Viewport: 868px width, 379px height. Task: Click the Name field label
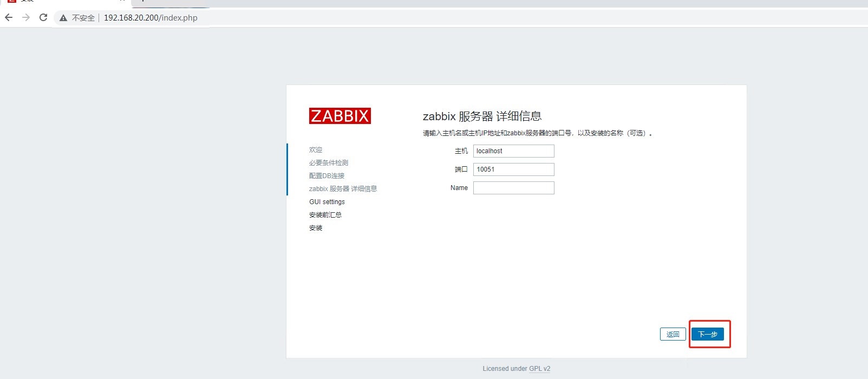coord(459,188)
